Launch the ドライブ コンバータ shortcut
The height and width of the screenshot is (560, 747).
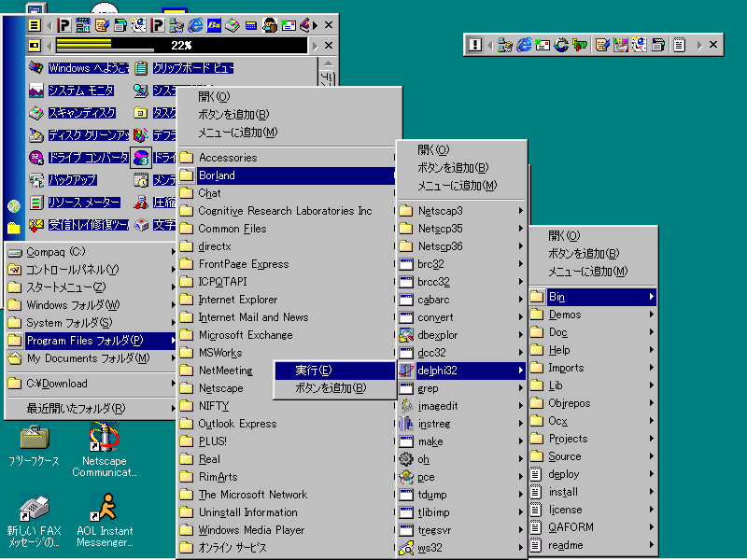[78, 158]
